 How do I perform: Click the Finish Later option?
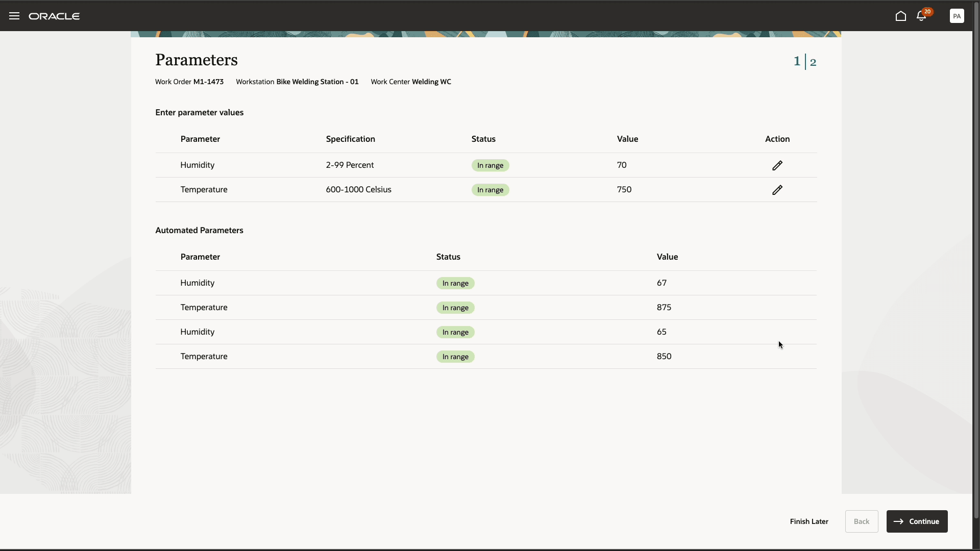click(809, 521)
